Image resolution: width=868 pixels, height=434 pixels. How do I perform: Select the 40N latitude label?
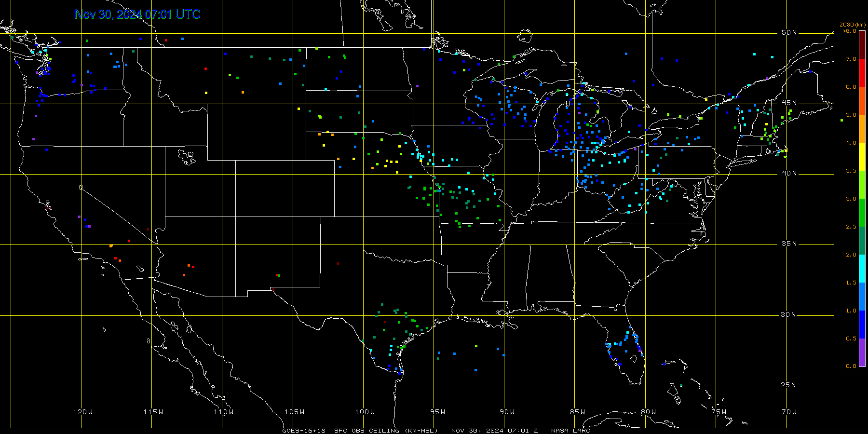tap(789, 174)
